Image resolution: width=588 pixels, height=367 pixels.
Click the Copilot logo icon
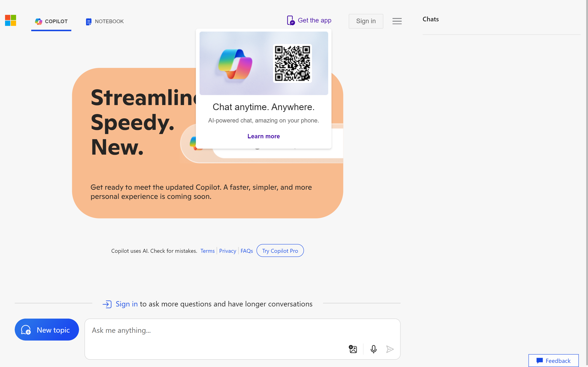click(x=39, y=21)
